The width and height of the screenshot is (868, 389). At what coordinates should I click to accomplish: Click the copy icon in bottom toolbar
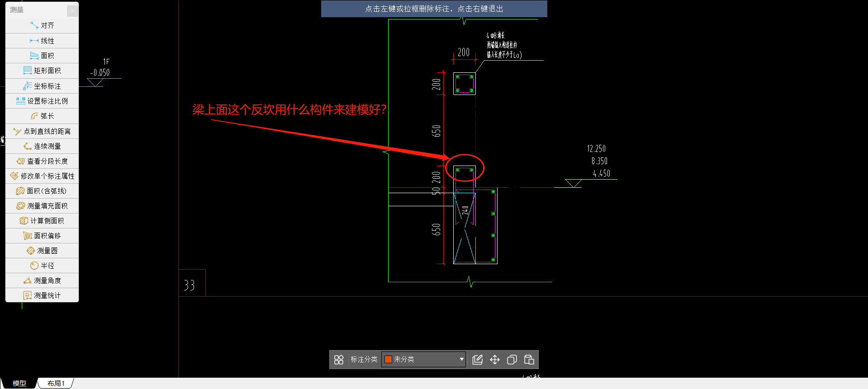click(512, 360)
